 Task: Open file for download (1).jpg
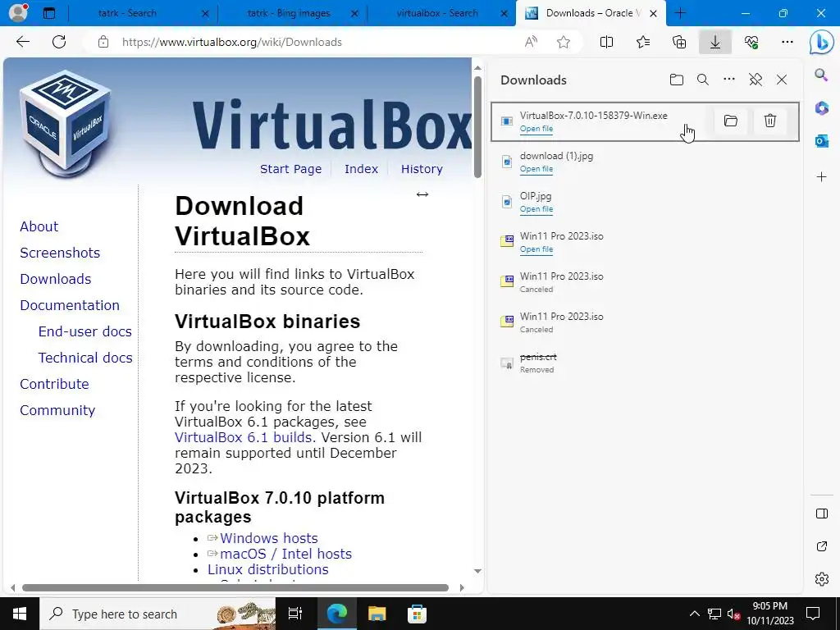coord(536,169)
